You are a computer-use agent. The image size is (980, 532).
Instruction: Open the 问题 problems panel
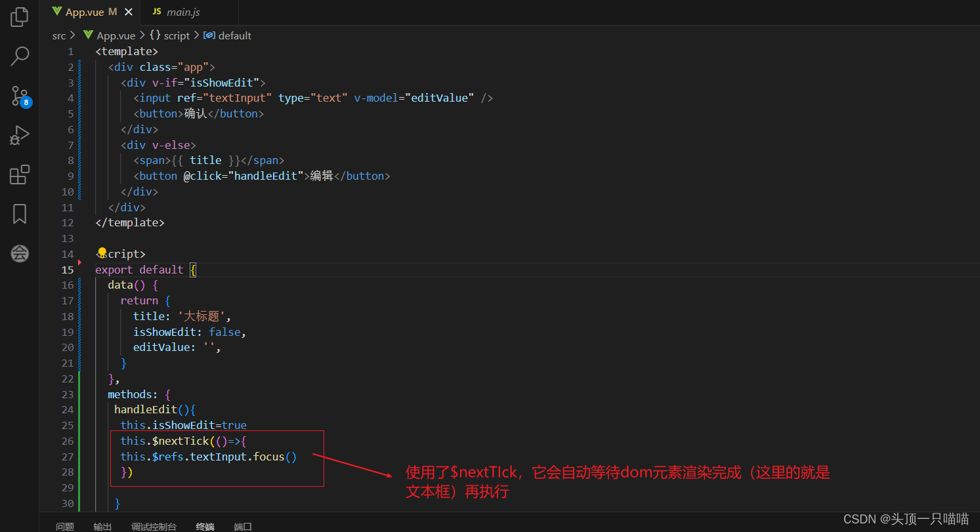tap(64, 525)
